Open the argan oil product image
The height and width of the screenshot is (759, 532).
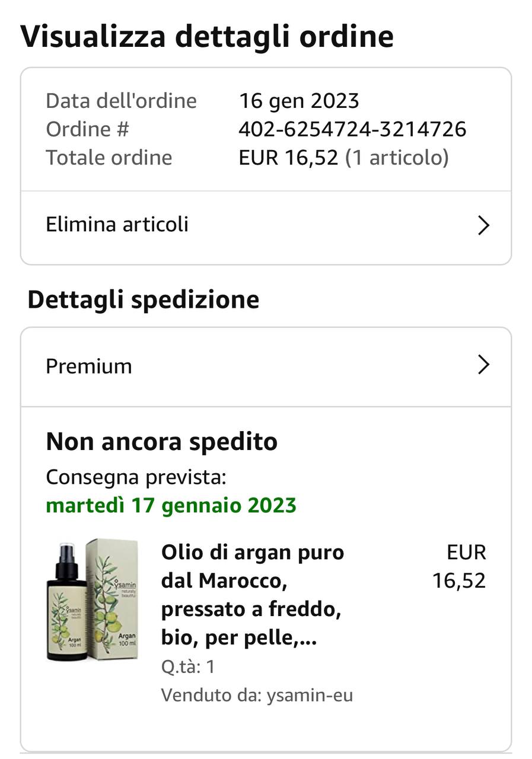[x=92, y=599]
